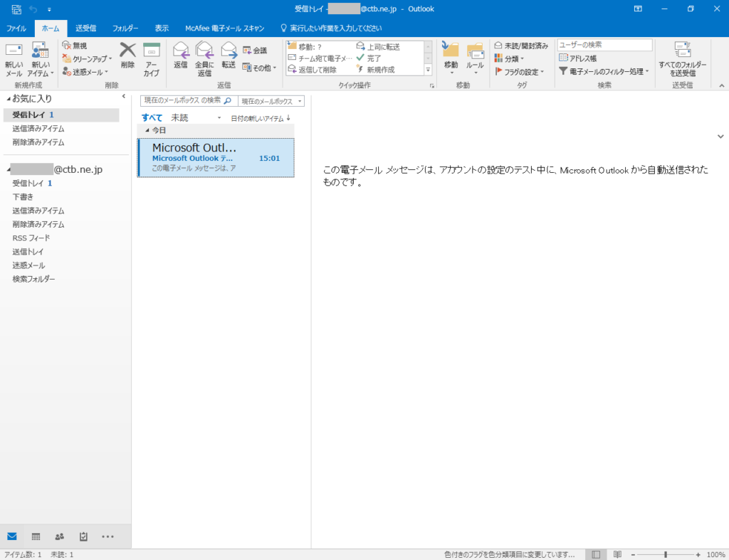Open the 移動 (Move) button
Image resolution: width=729 pixels, height=560 pixels.
tap(451, 58)
